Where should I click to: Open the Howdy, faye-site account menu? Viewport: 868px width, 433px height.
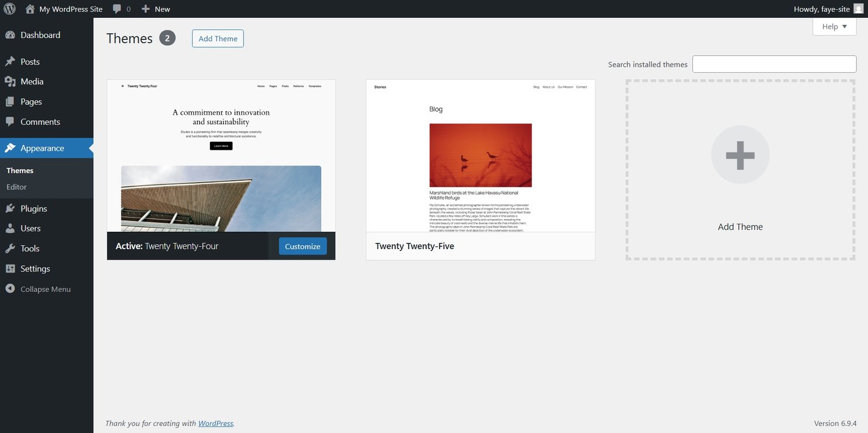pyautogui.click(x=829, y=9)
